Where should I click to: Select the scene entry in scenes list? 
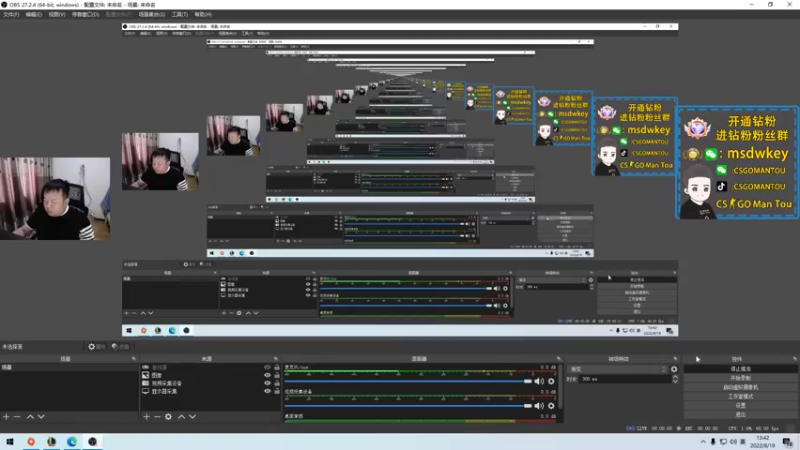(69, 367)
